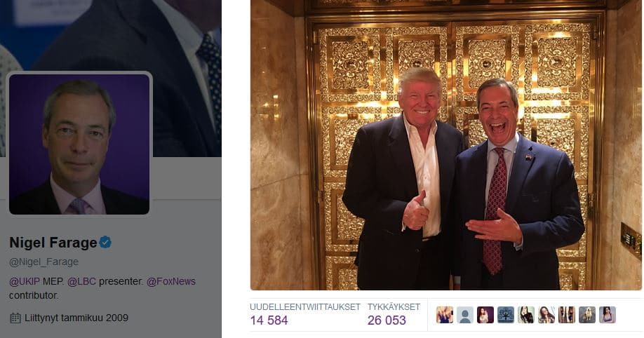View the Tykkäykset count 26 053
644x338 pixels.
[387, 320]
